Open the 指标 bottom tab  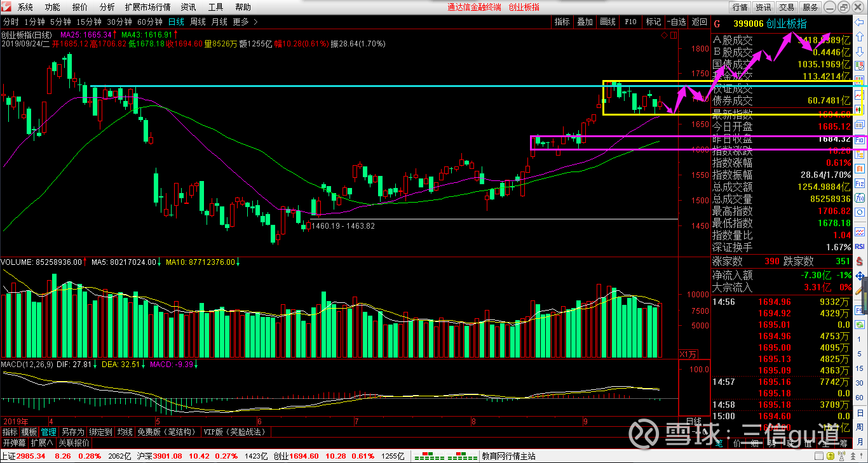tap(10, 432)
